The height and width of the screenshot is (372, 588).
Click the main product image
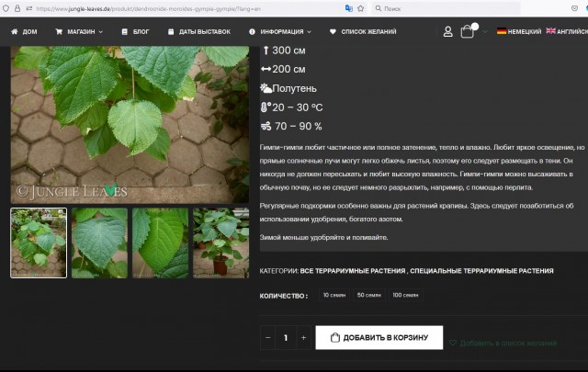coord(130,125)
